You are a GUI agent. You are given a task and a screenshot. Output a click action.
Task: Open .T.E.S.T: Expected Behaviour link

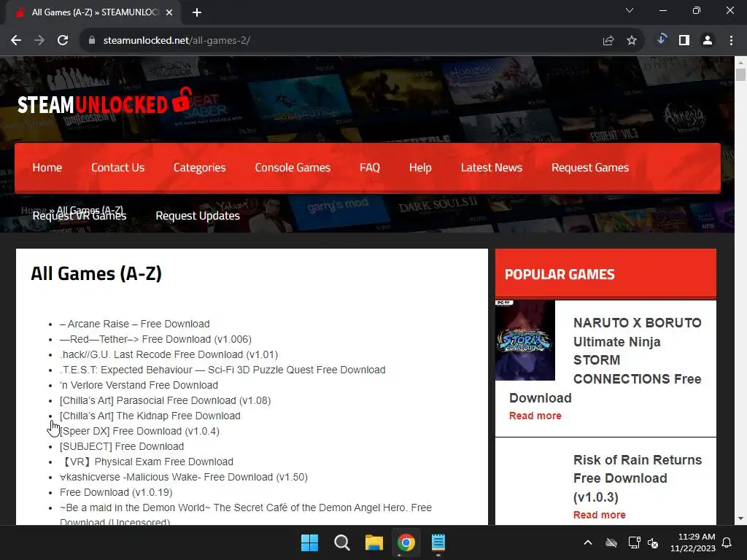[x=222, y=370]
